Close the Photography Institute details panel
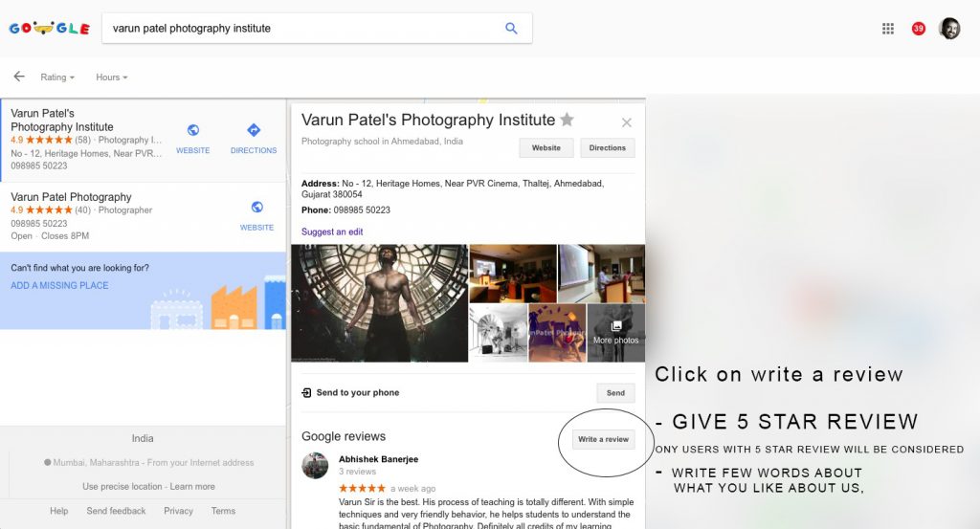980x529 pixels. point(626,122)
